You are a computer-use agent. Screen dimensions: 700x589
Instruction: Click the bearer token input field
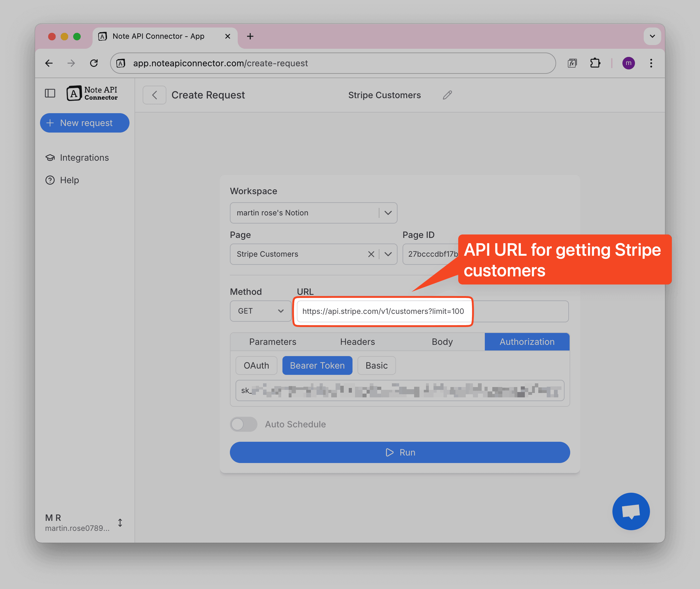click(x=399, y=390)
